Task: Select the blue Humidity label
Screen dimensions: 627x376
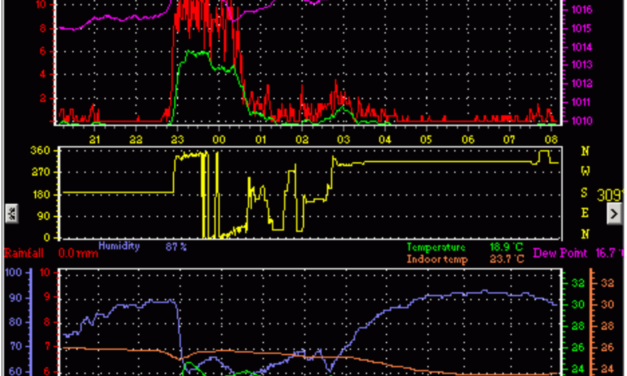Action: click(x=119, y=246)
